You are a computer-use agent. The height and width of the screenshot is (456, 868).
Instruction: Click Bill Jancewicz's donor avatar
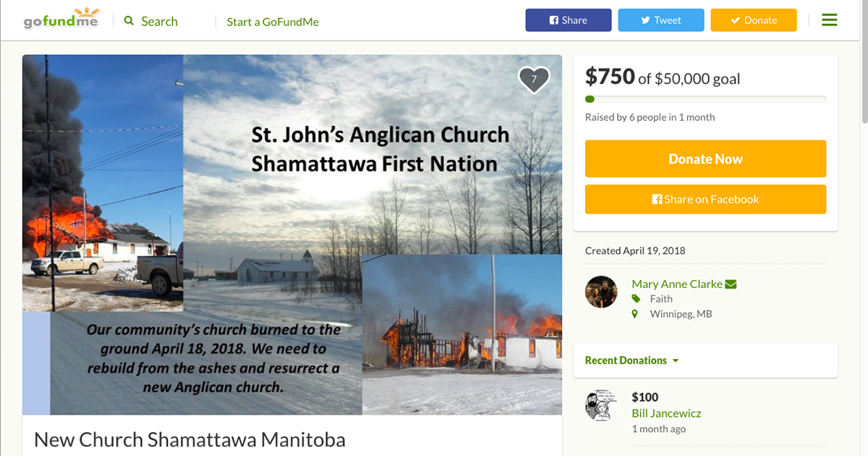[601, 405]
